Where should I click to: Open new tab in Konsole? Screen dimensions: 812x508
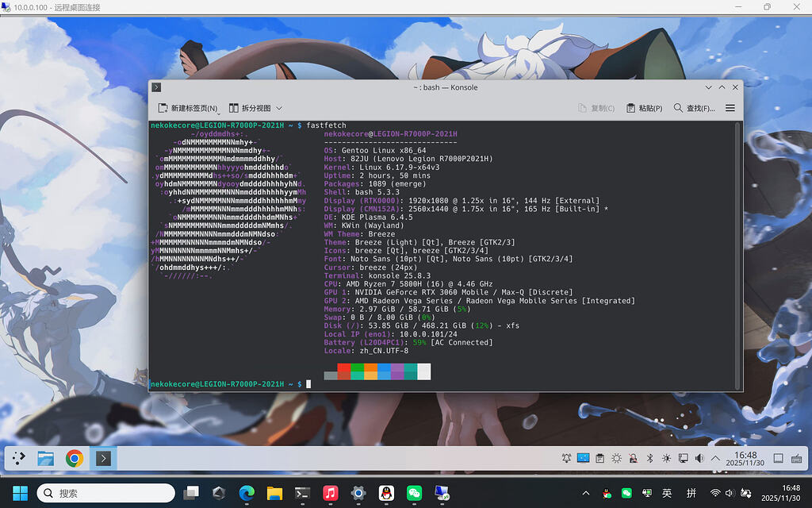click(187, 108)
